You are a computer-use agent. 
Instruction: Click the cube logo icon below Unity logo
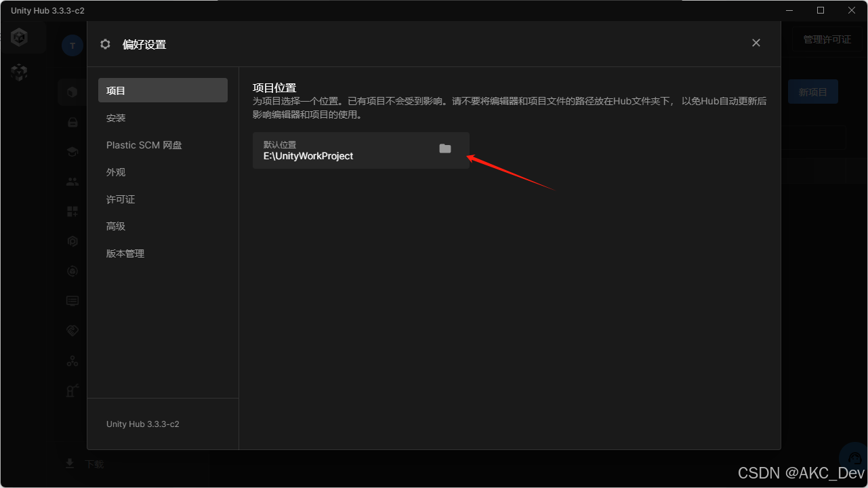coord(20,72)
